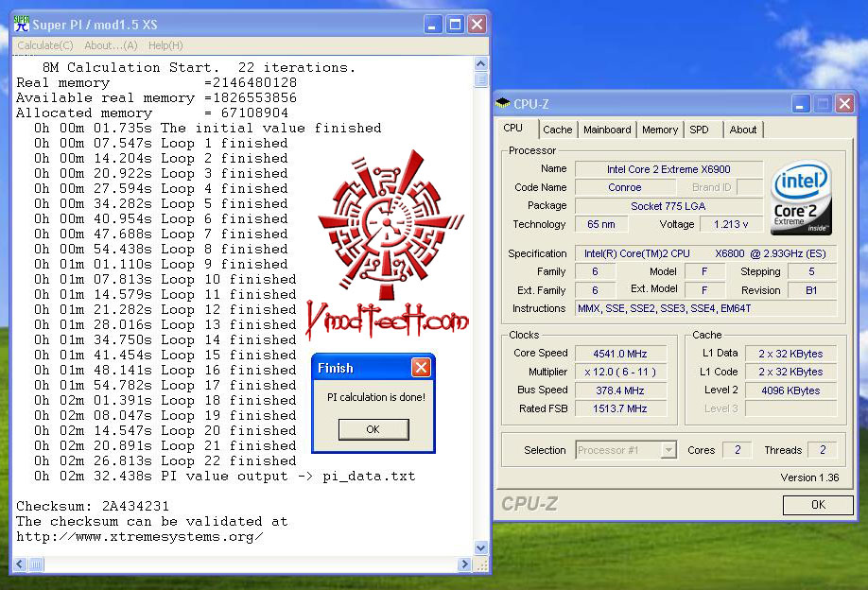Click the Level 2 cache value 4096 KBytes
The width and height of the screenshot is (868, 590).
pyautogui.click(x=790, y=390)
